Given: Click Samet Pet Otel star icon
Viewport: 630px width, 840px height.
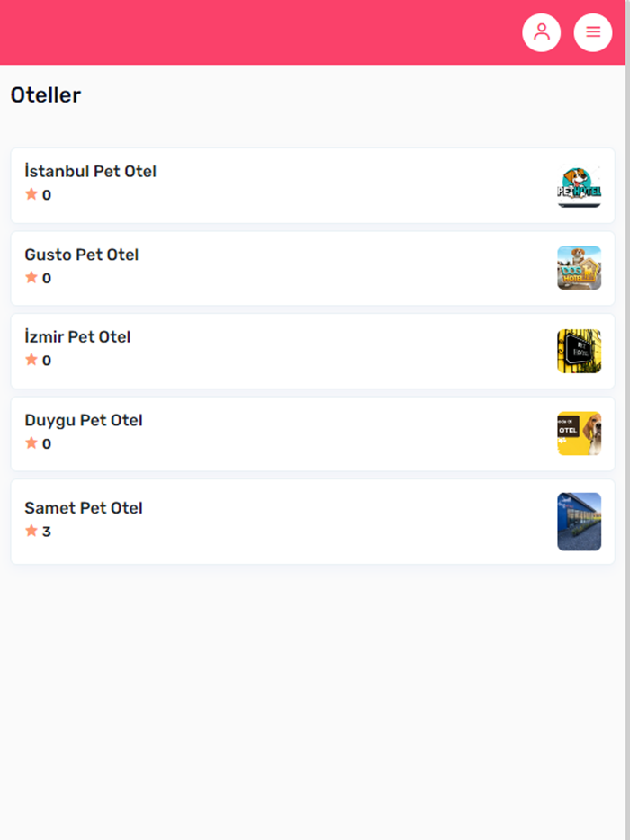Looking at the screenshot, I should point(31,531).
